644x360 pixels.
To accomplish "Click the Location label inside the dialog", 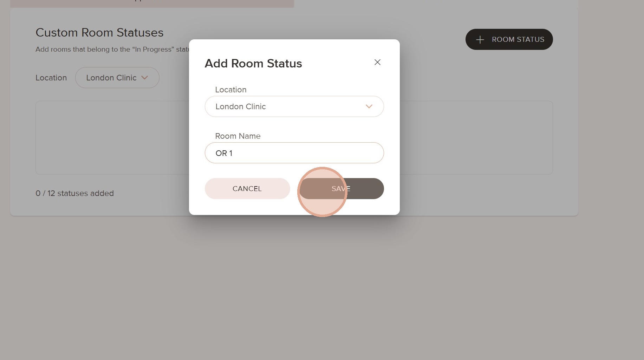I will coord(230,90).
